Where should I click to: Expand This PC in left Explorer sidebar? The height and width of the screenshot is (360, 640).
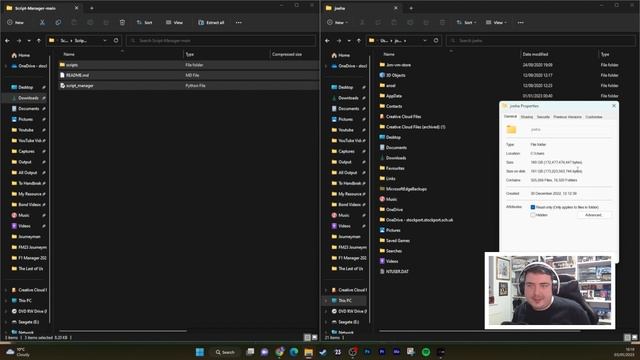coord(6,301)
